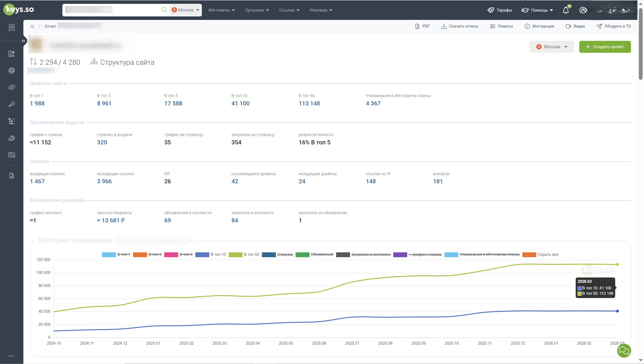644x364 pixels.
Task: Open the links chain sidebar icon
Action: point(11,87)
